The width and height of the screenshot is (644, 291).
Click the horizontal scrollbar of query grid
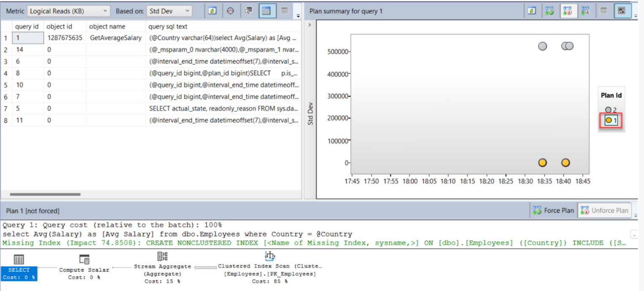[x=45, y=195]
